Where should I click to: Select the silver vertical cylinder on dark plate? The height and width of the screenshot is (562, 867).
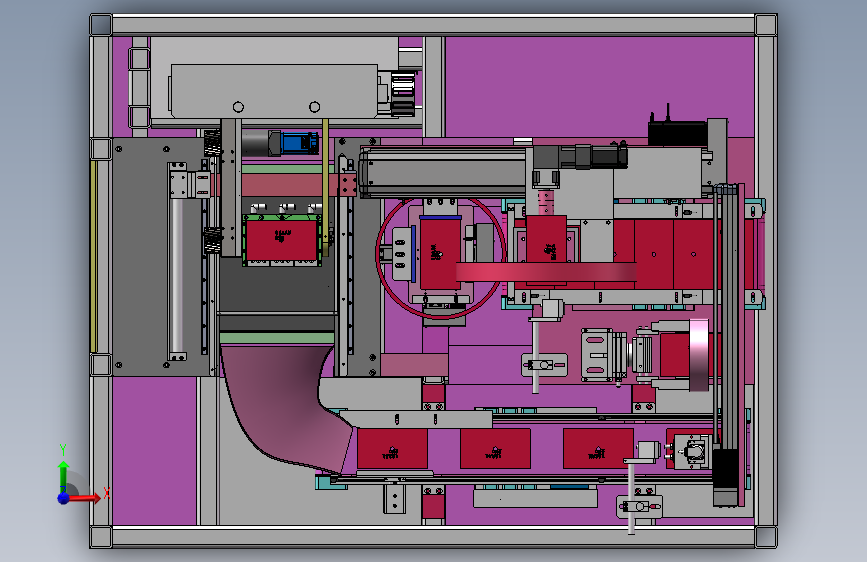pyautogui.click(x=177, y=277)
